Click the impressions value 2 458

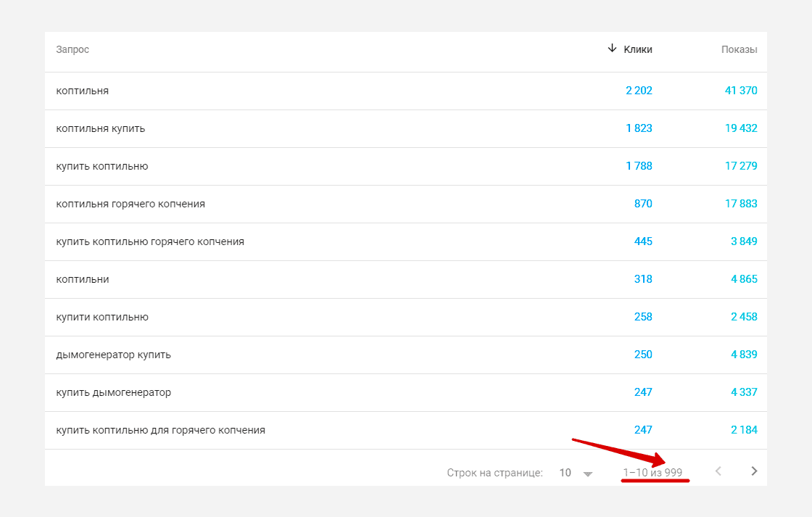pos(744,317)
